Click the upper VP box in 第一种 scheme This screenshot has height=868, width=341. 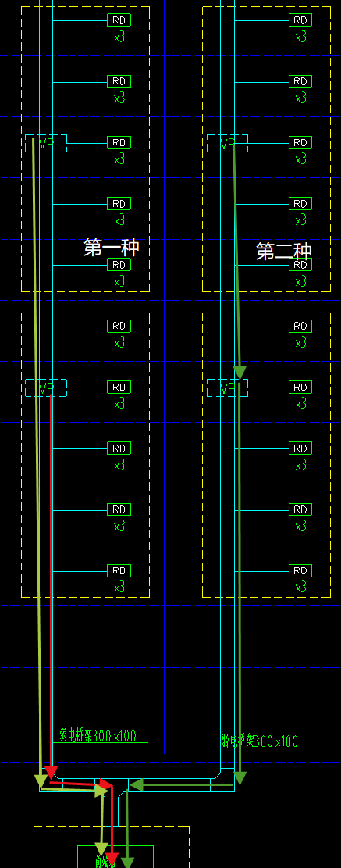point(46,144)
